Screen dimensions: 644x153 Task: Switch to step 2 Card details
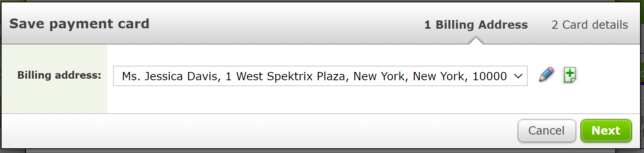pyautogui.click(x=590, y=25)
